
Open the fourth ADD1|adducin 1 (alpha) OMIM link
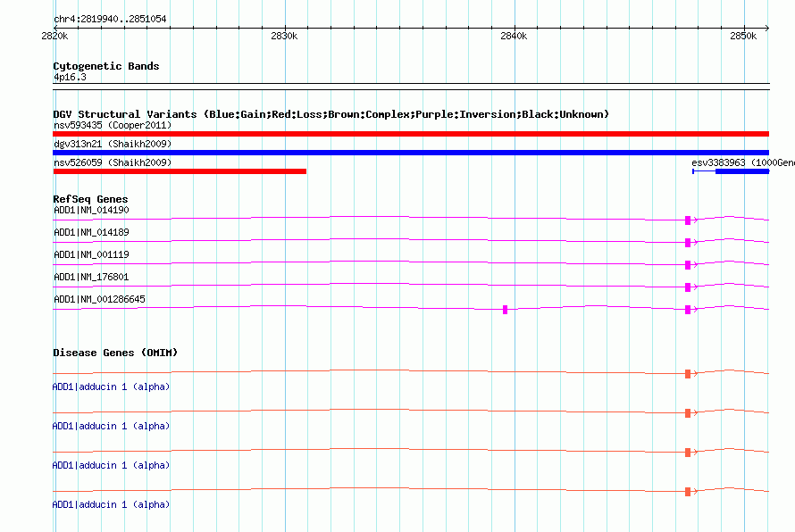click(111, 504)
